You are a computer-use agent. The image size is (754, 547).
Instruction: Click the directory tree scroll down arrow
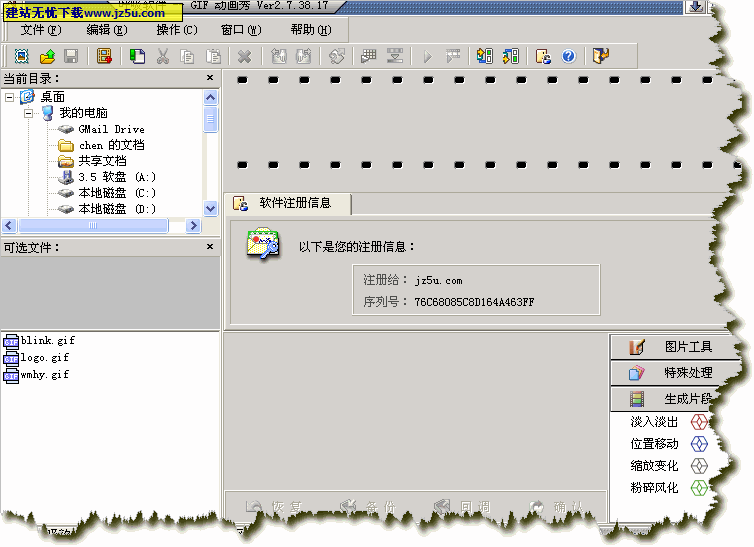coord(210,209)
